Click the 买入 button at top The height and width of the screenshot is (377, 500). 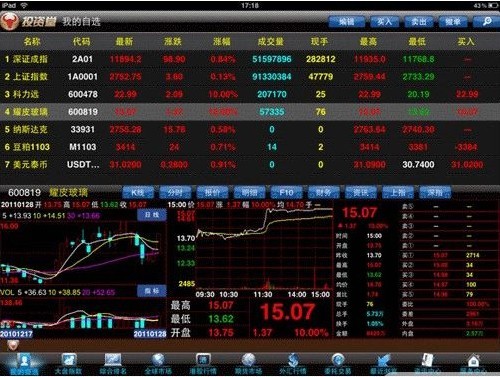pyautogui.click(x=384, y=22)
